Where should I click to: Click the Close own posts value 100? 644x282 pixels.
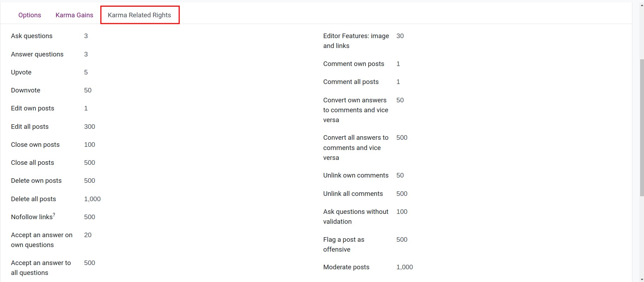[x=90, y=145]
